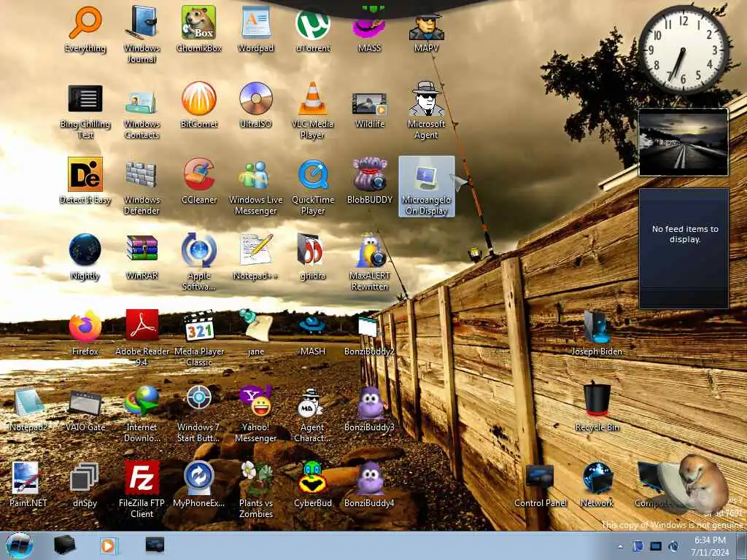Click the Windows Start orb
Viewport: 747px width, 560px height.
[20, 545]
